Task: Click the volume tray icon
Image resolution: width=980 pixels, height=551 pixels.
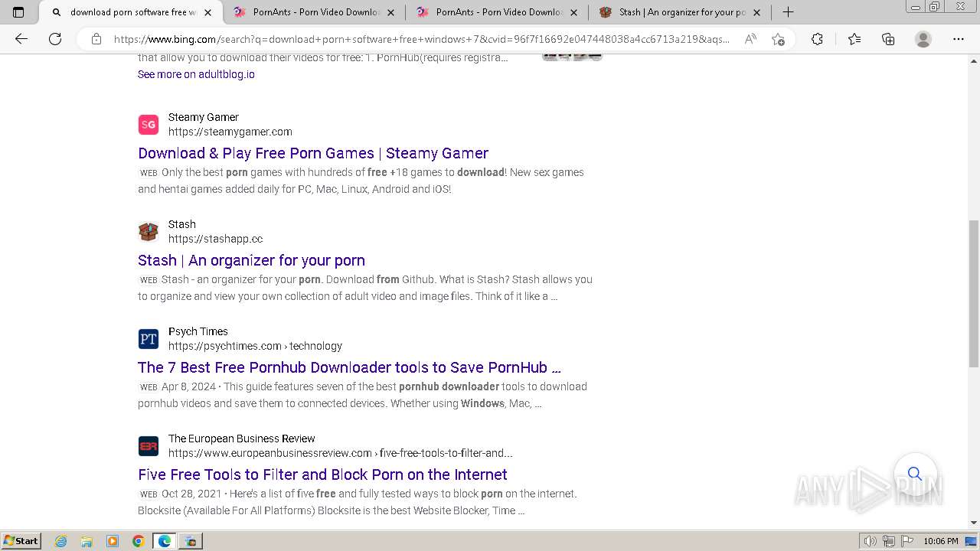Action: point(871,541)
